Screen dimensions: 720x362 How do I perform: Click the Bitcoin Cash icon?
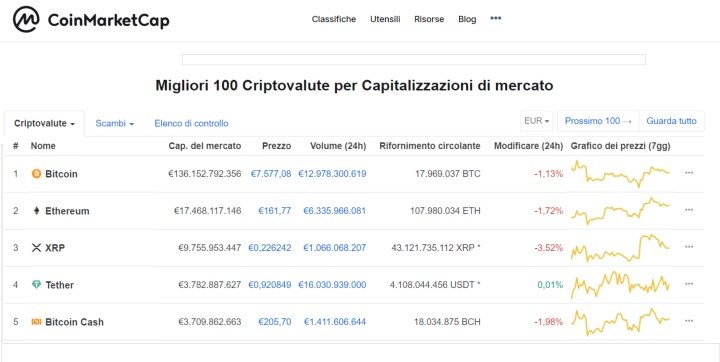click(x=36, y=322)
